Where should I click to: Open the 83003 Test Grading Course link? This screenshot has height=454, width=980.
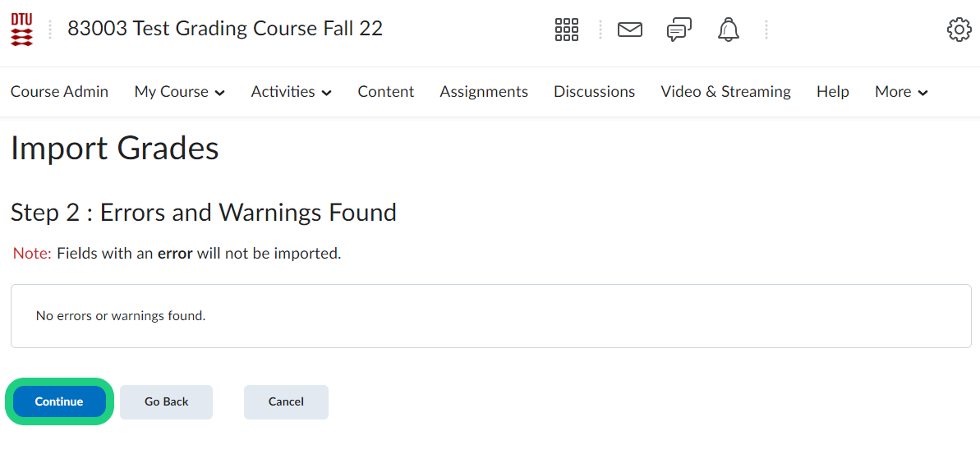click(x=225, y=29)
